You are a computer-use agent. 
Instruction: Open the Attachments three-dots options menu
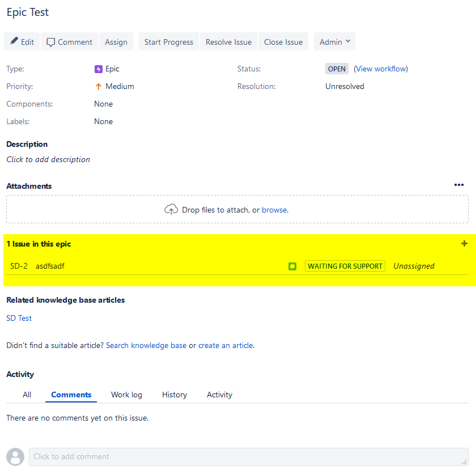pyautogui.click(x=458, y=185)
